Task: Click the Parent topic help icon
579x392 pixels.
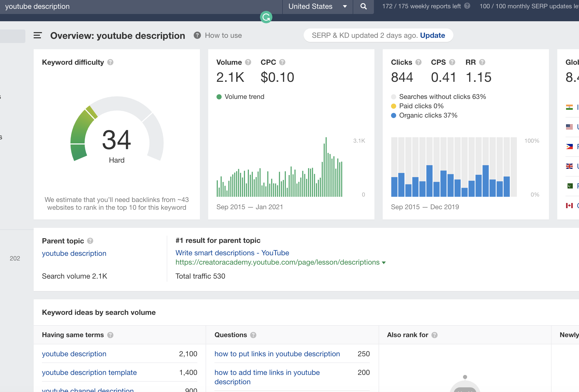Action: pyautogui.click(x=90, y=241)
